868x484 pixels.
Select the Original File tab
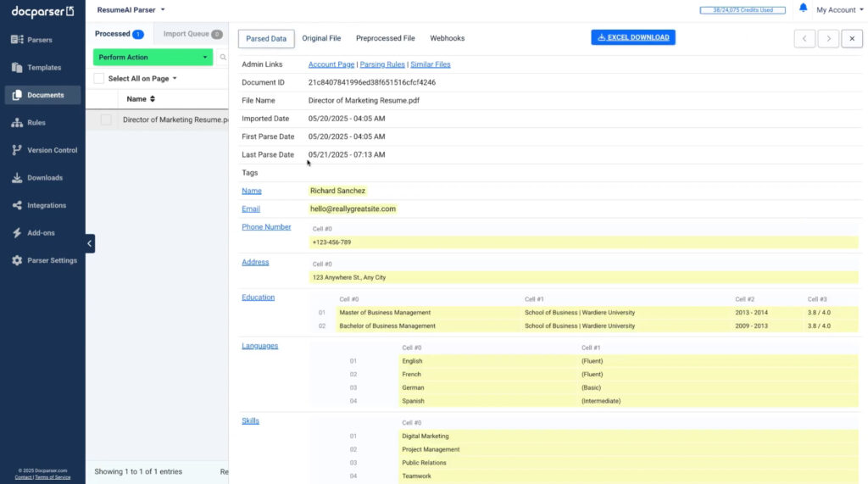(x=321, y=38)
